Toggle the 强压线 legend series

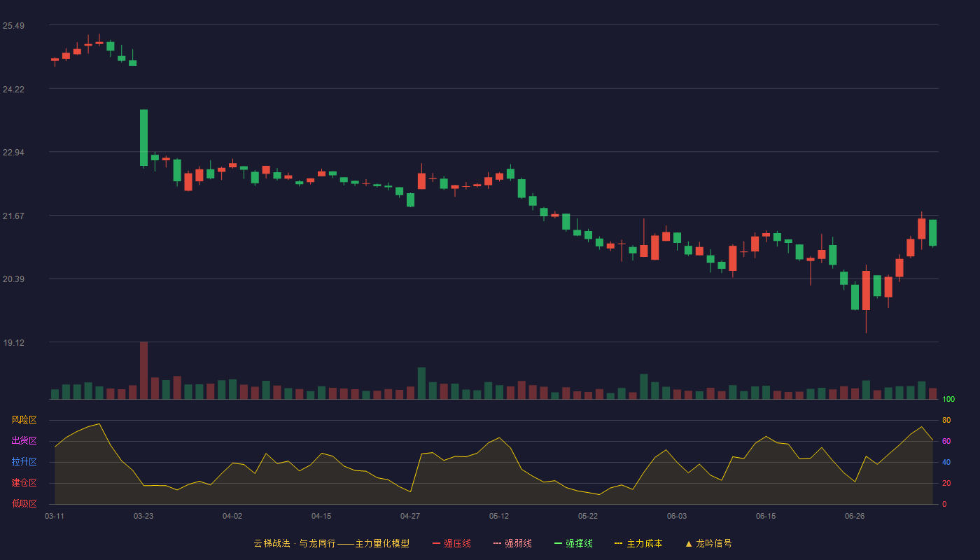(x=451, y=543)
